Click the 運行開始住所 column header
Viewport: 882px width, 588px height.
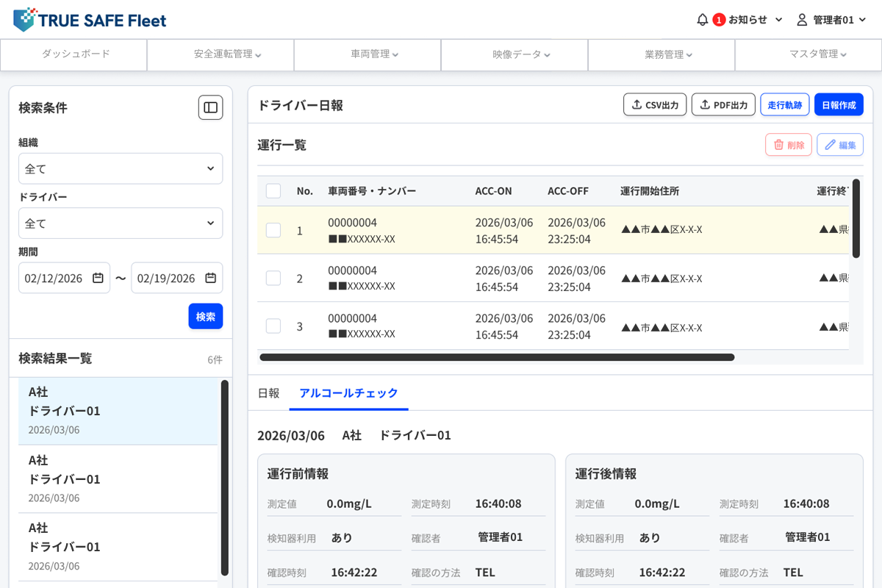(650, 191)
